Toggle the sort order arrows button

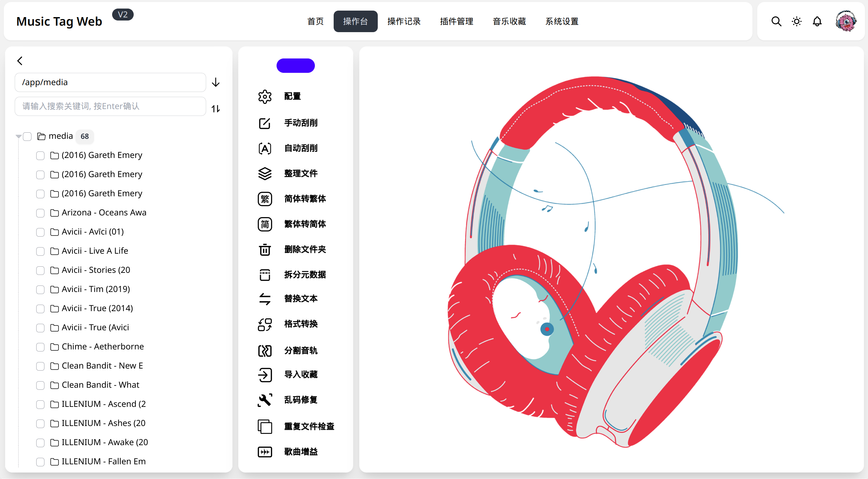[x=216, y=109]
